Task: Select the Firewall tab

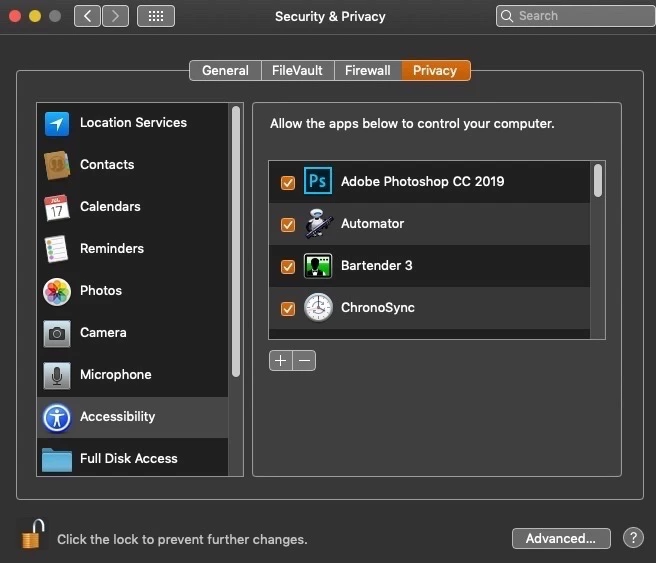Action: [x=368, y=70]
